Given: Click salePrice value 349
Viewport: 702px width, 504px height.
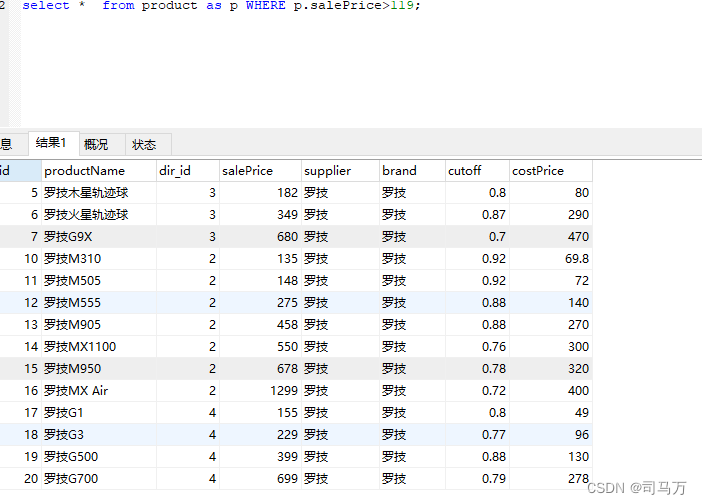Looking at the screenshot, I should (261, 215).
